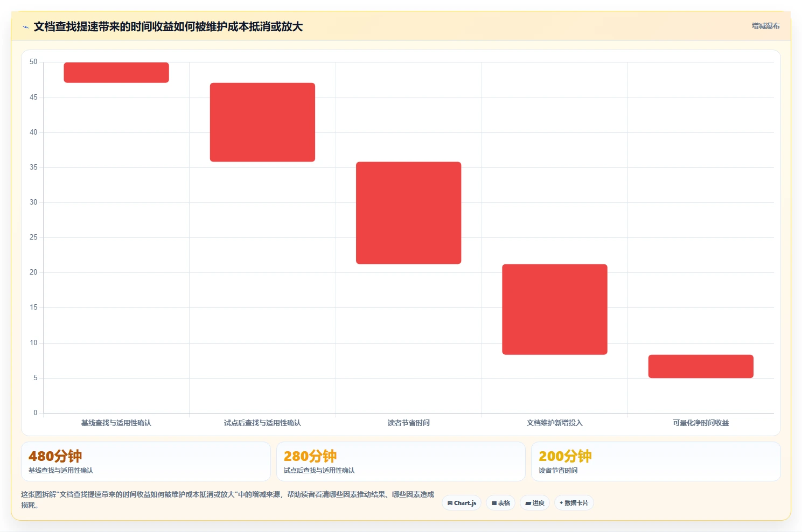Click the red bar for 可量化净时间收益

(x=701, y=366)
